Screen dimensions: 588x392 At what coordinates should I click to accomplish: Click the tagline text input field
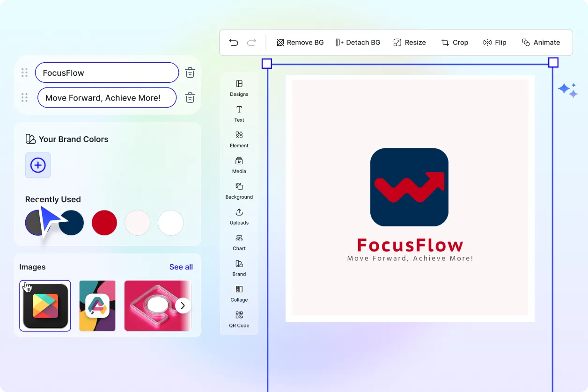click(107, 98)
